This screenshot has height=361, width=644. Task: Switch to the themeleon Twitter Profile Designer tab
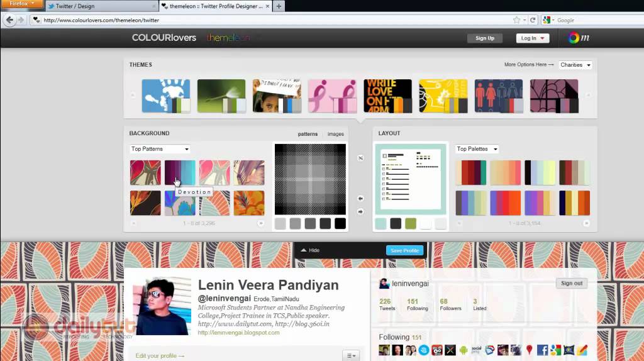click(216, 6)
